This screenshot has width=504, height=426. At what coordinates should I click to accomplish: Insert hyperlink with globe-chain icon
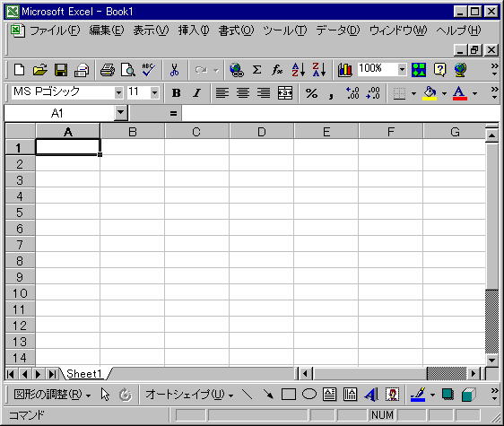click(x=237, y=70)
